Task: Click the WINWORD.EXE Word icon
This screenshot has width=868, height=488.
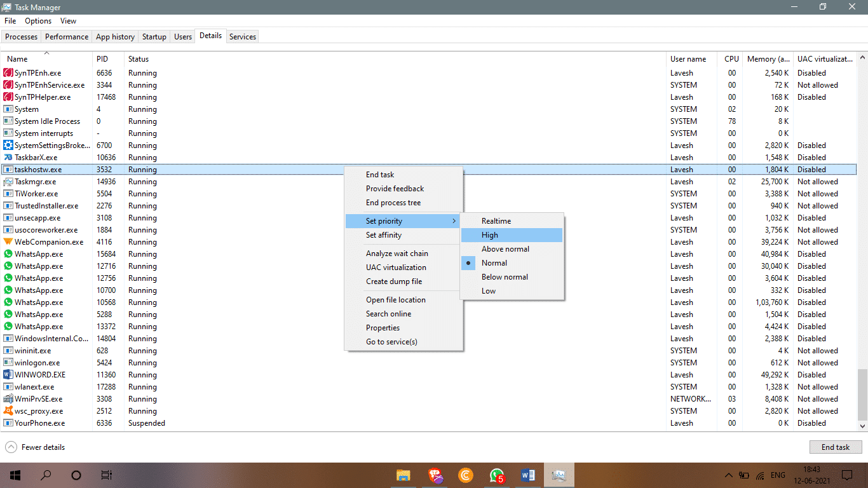Action: 8,375
